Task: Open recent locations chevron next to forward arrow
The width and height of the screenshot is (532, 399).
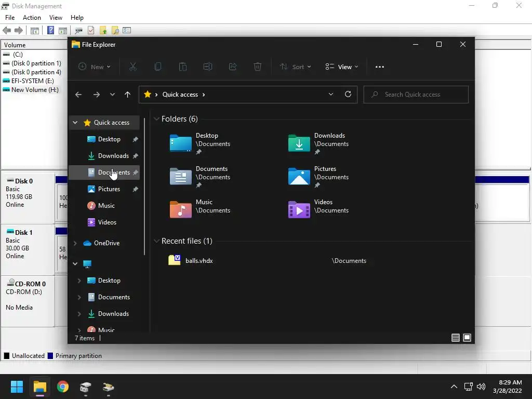Action: click(112, 95)
